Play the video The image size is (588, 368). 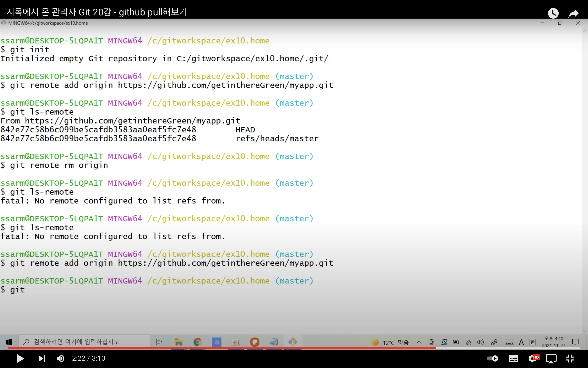click(x=20, y=358)
